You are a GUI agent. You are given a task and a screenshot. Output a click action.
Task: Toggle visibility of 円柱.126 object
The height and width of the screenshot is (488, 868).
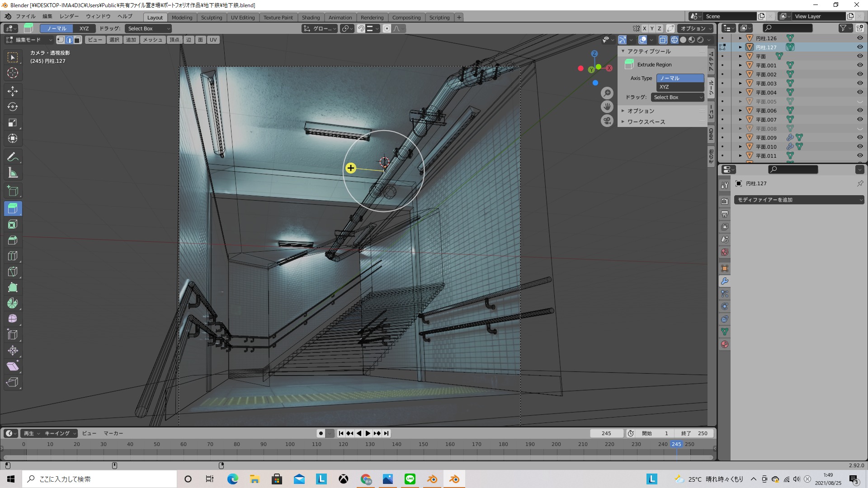coord(860,38)
